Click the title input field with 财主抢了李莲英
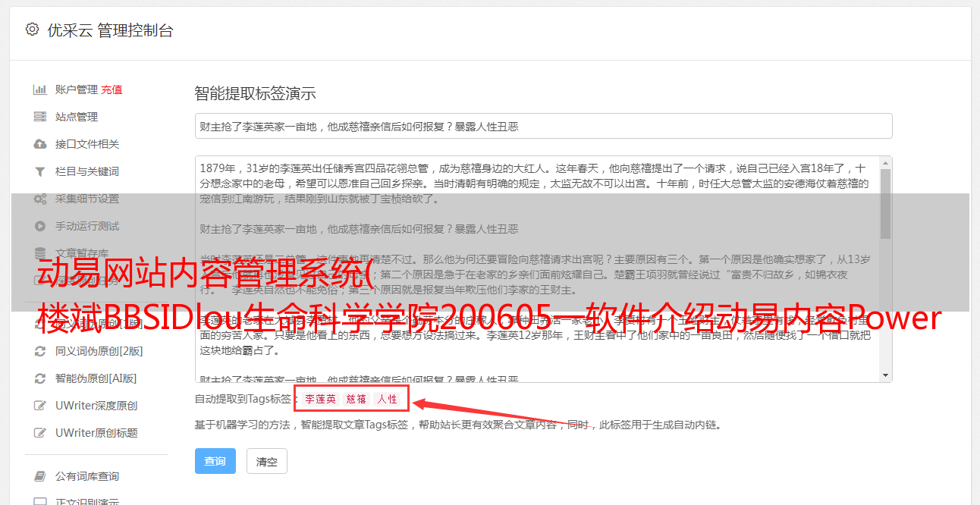Viewport: 980px width, 505px height. [x=543, y=126]
